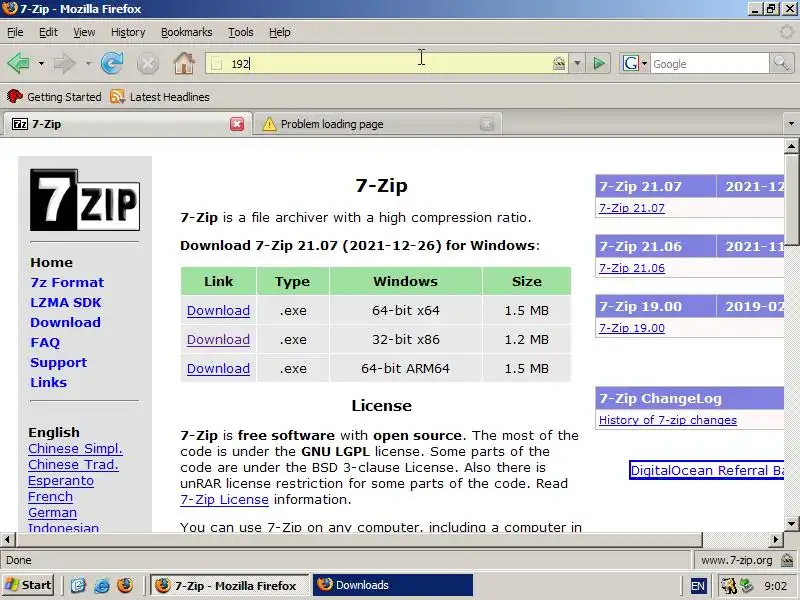Image resolution: width=800 pixels, height=600 pixels.
Task: Open the Start menu
Action: pos(28,585)
